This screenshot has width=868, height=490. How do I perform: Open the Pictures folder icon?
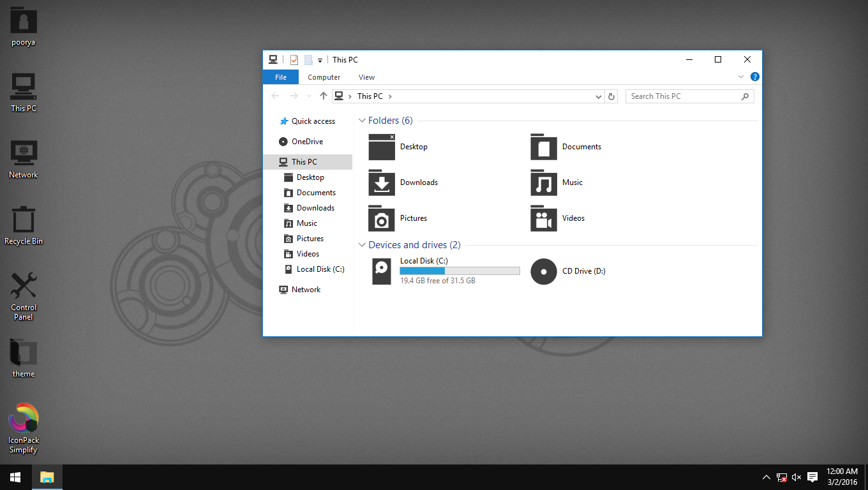click(381, 219)
